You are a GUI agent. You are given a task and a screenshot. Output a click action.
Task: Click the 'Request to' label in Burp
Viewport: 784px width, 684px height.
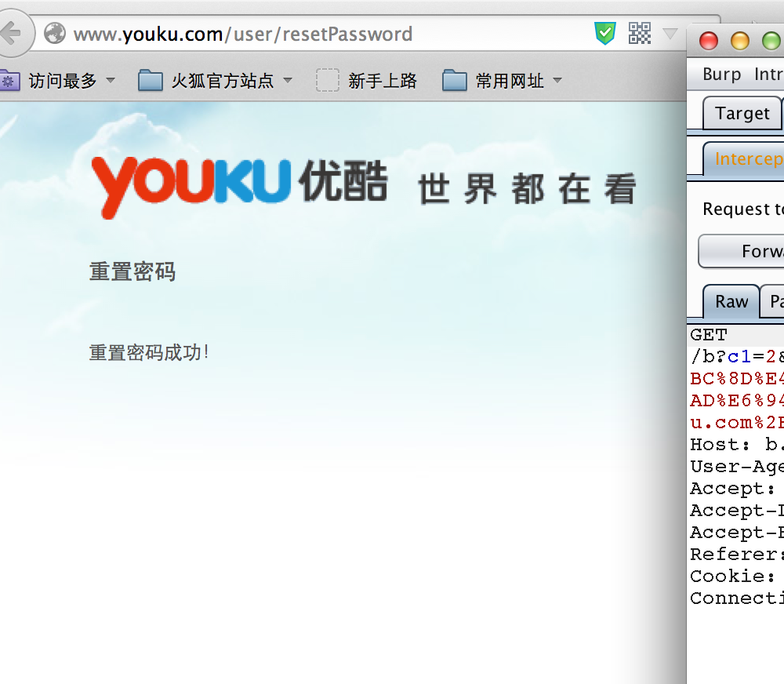pyautogui.click(x=743, y=209)
